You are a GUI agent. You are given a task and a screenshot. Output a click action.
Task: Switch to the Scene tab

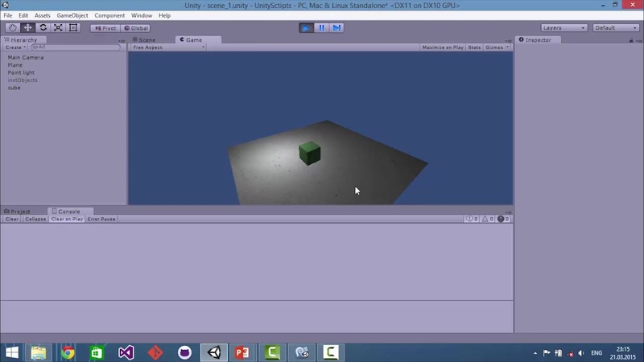tap(144, 39)
